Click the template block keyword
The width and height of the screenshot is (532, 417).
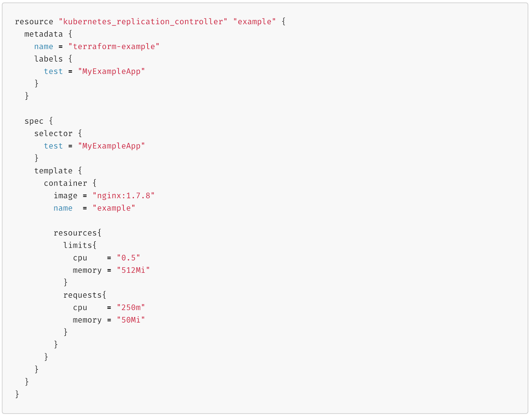coord(53,171)
